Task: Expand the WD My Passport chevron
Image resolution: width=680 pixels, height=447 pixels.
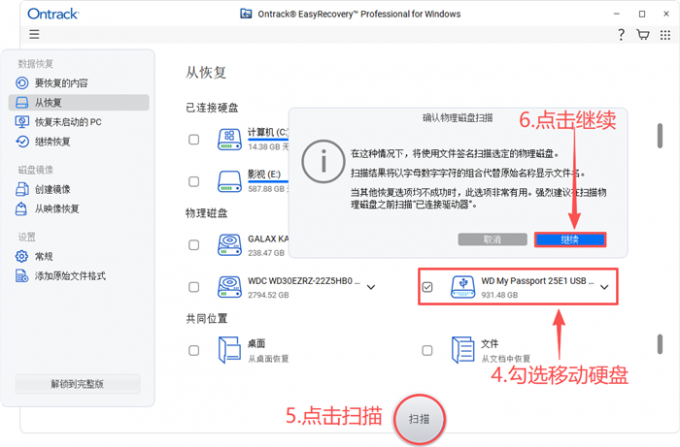Action: [604, 287]
